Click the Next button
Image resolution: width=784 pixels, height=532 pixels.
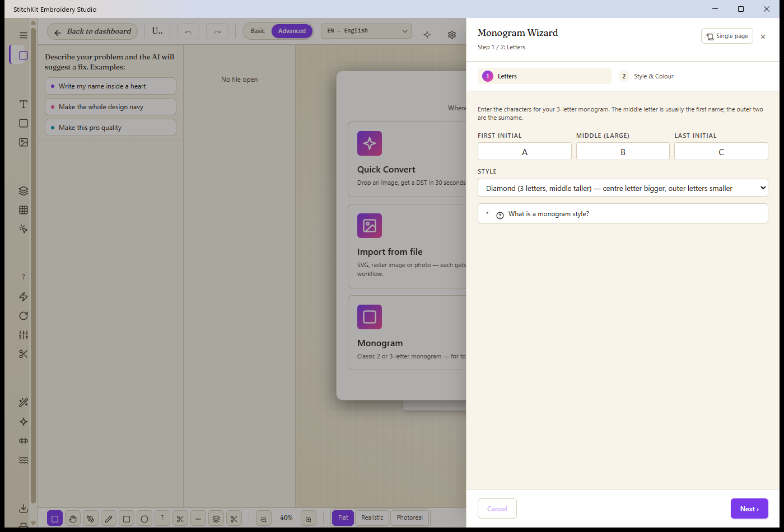tap(749, 508)
